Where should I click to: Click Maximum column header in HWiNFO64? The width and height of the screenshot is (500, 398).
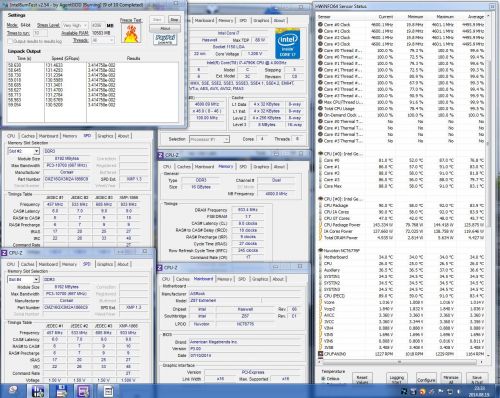pyautogui.click(x=445, y=17)
